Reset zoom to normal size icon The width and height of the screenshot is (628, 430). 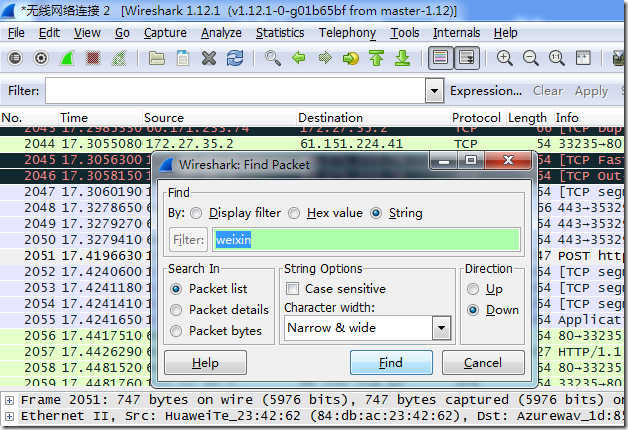point(556,58)
